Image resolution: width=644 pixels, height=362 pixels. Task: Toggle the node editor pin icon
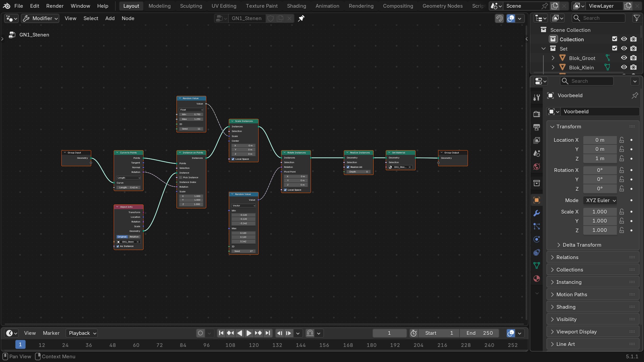(301, 18)
